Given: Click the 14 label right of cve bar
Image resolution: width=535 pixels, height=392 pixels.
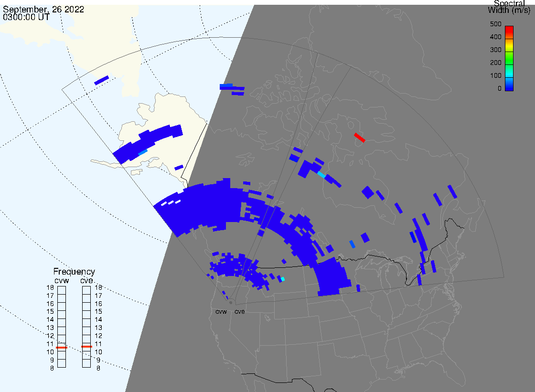Looking at the screenshot, I should coord(98,320).
